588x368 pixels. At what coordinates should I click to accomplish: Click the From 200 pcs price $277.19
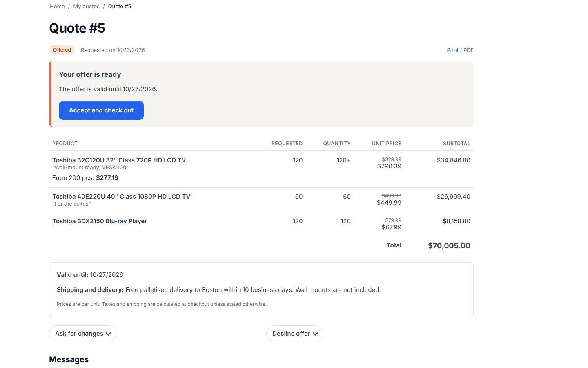coord(107,177)
